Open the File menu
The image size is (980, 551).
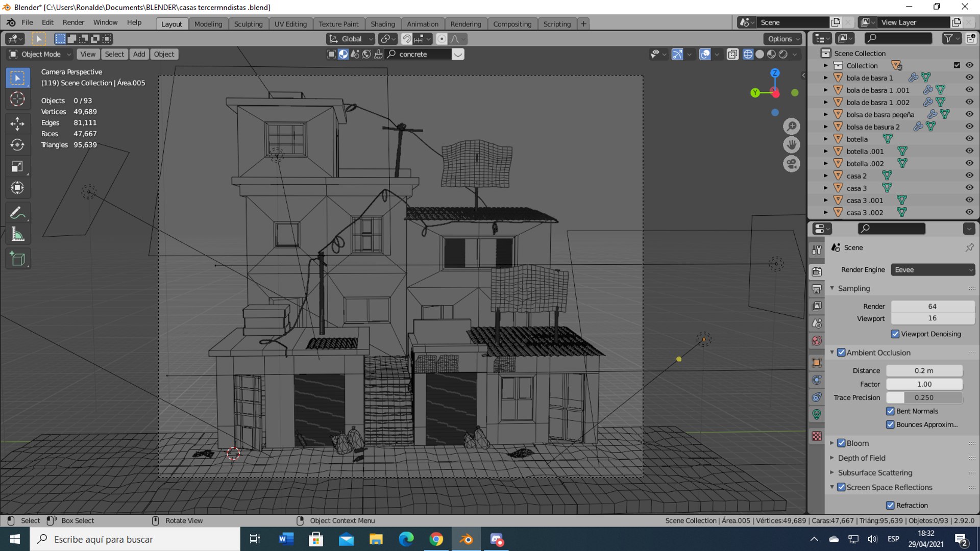point(27,22)
